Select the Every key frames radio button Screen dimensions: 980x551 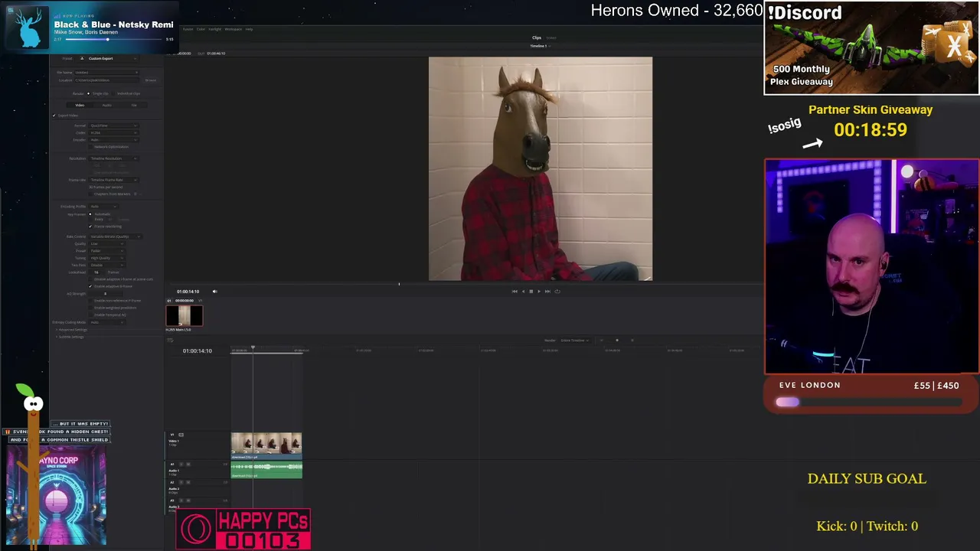coord(90,220)
